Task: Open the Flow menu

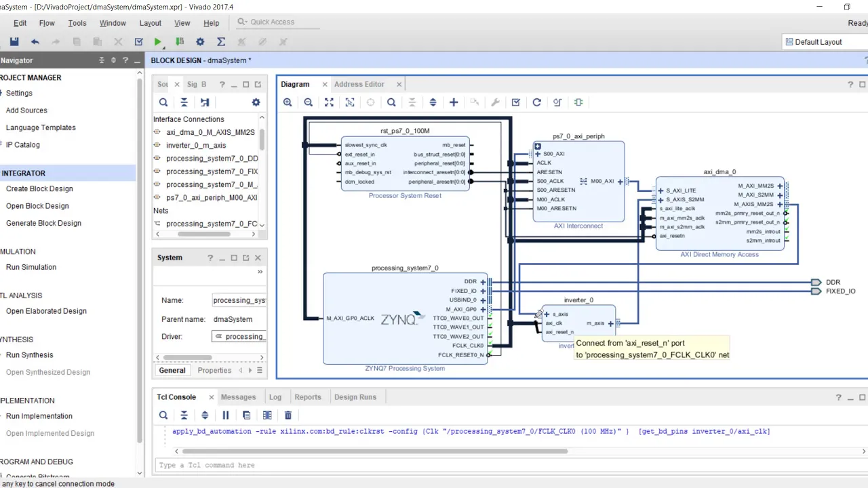Action: (x=47, y=23)
